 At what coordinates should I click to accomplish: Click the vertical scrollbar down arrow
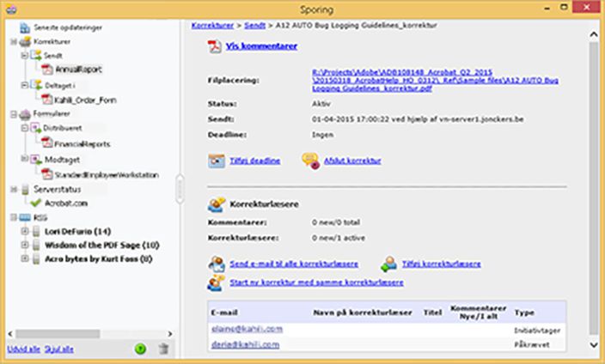(594, 345)
